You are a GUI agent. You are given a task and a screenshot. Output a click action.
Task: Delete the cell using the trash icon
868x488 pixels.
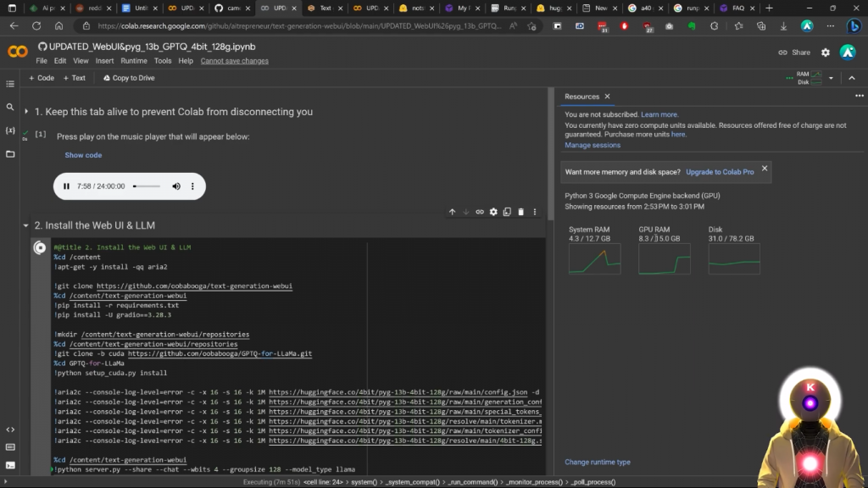pyautogui.click(x=520, y=212)
